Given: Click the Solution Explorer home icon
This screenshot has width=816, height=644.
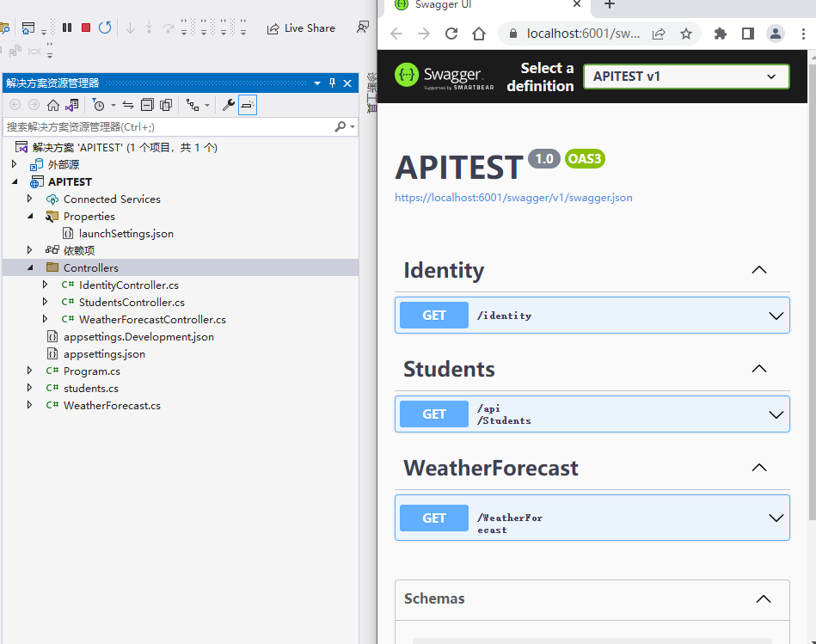Looking at the screenshot, I should (x=53, y=105).
